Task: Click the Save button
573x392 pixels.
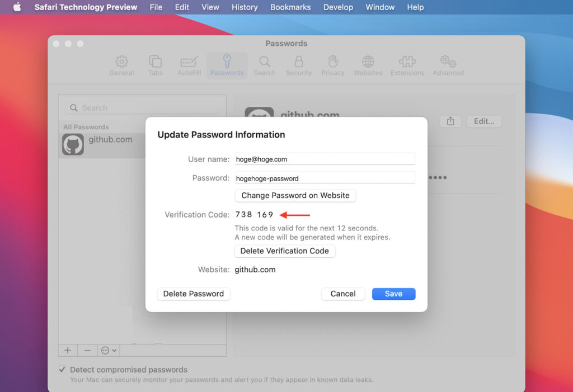Action: tap(393, 294)
